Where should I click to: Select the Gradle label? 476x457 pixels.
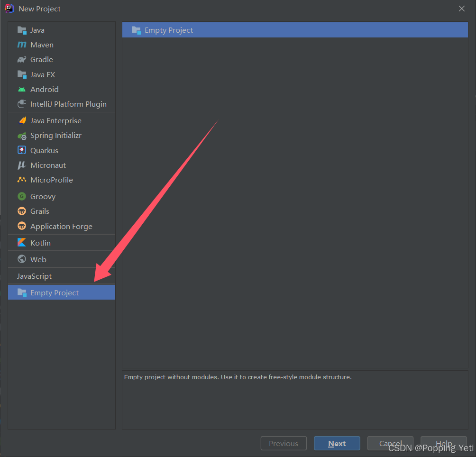click(42, 59)
